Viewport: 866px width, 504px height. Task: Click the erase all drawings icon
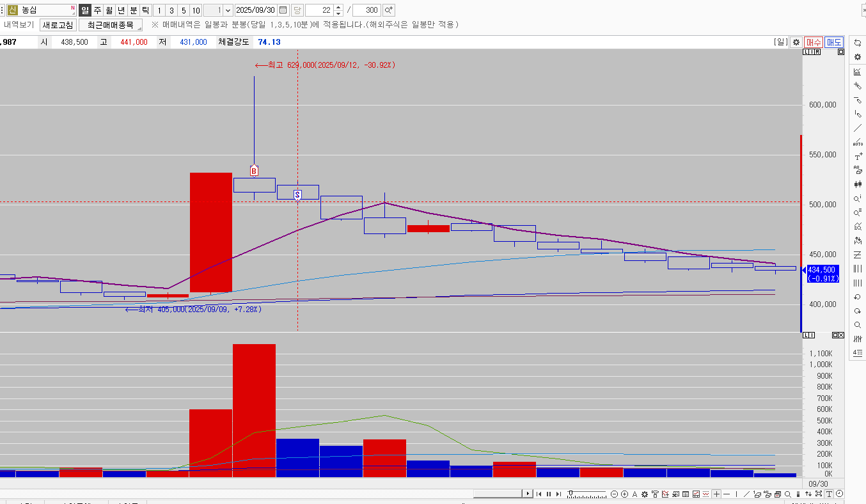[x=858, y=171]
